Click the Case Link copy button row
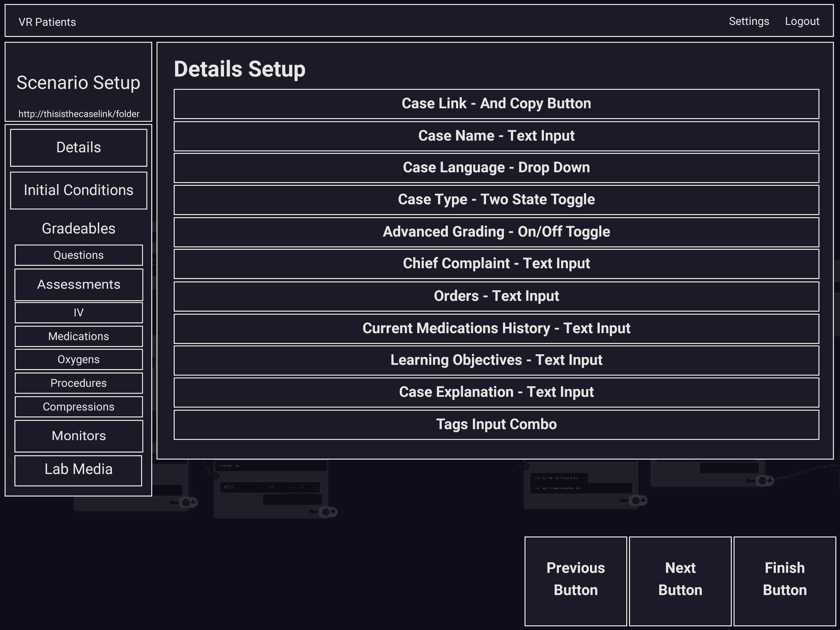The height and width of the screenshot is (630, 840). tap(496, 104)
